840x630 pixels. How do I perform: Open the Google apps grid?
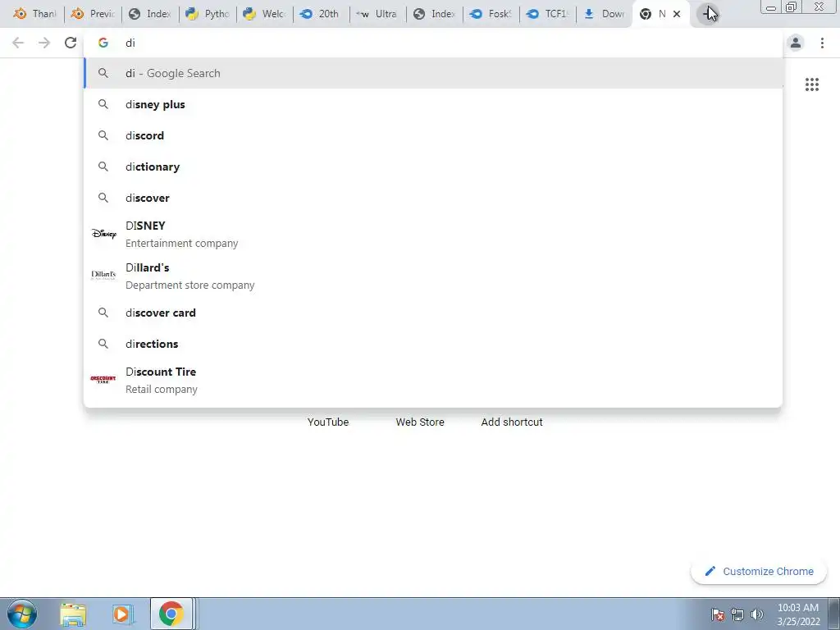tap(812, 84)
